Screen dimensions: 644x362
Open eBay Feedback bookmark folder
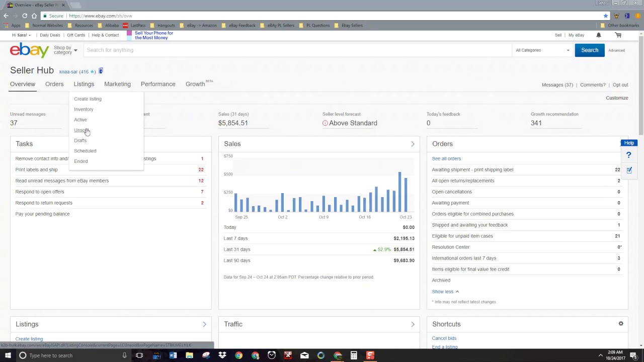(x=238, y=25)
